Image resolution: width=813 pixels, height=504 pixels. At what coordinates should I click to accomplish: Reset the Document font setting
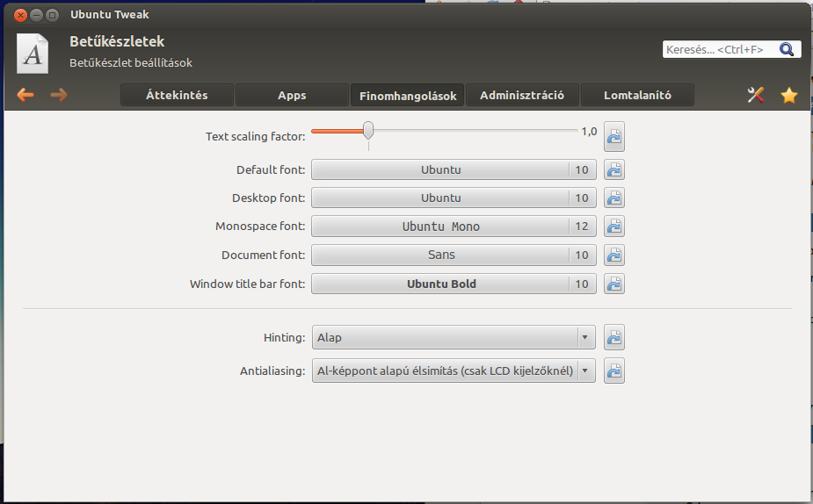(x=613, y=255)
